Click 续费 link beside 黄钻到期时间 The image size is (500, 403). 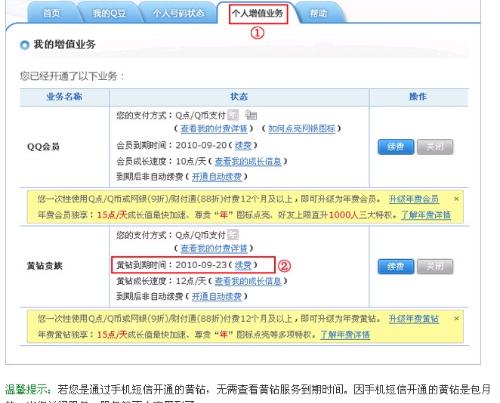243,265
